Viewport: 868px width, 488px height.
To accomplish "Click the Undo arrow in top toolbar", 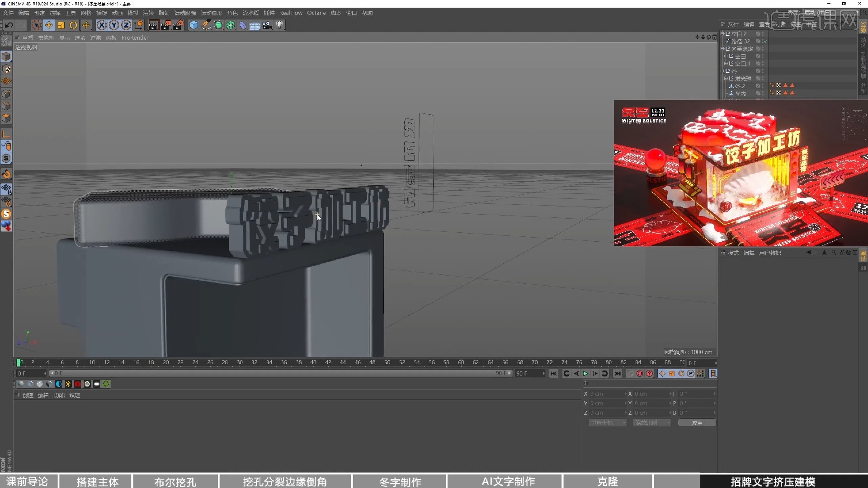I will point(9,25).
